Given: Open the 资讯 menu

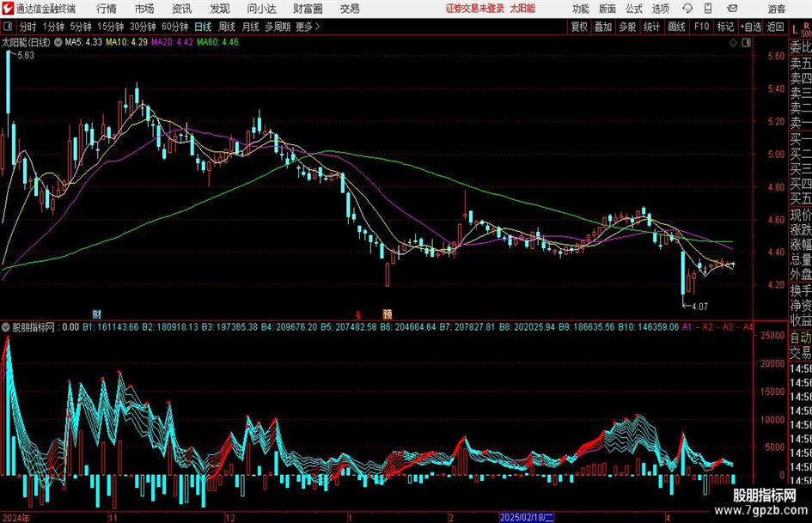Looking at the screenshot, I should tap(182, 9).
